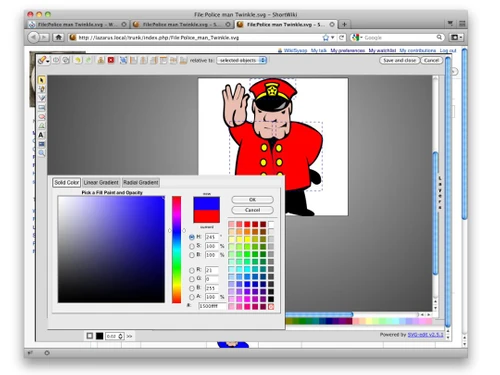Align selected objects left icon
The height and width of the screenshot is (375, 500).
coord(133,60)
